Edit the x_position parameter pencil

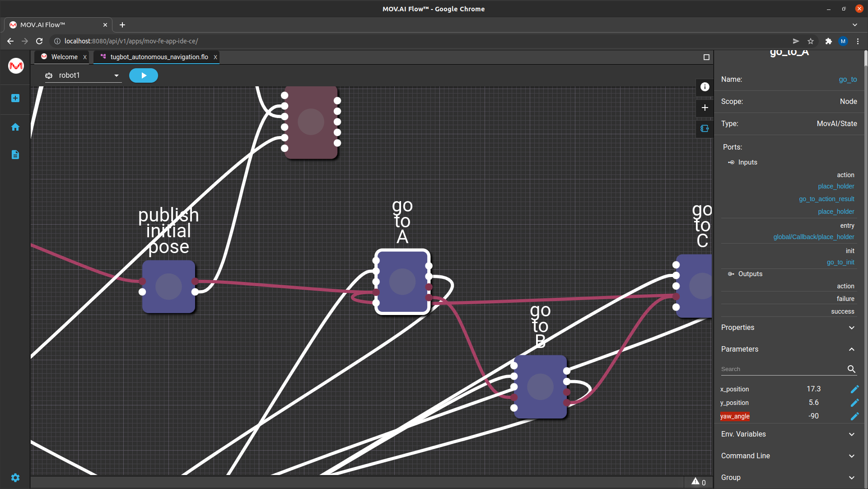point(854,389)
